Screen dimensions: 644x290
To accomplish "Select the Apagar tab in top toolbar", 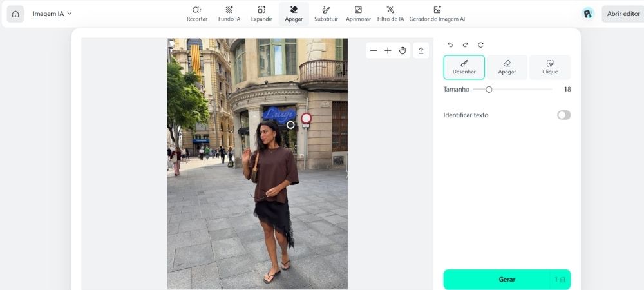I will click(x=294, y=14).
